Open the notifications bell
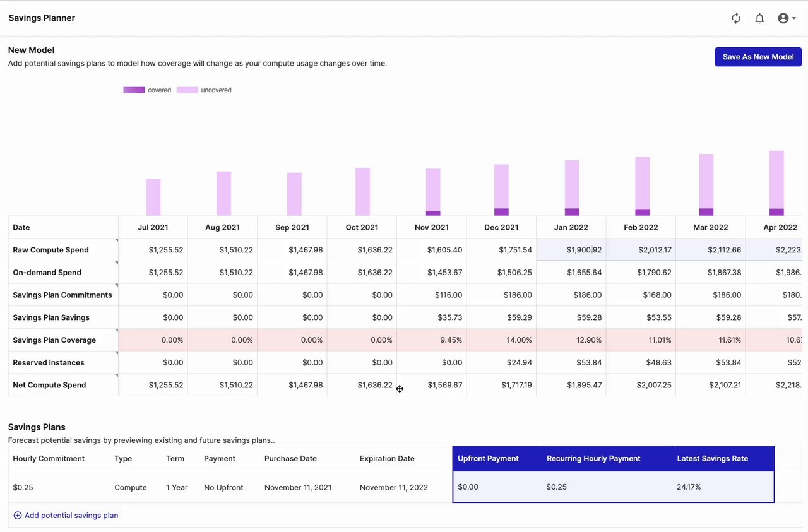 [760, 18]
